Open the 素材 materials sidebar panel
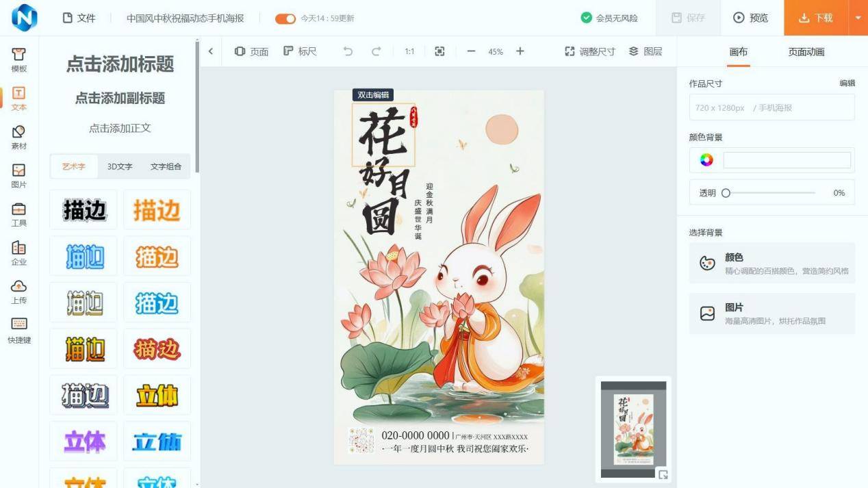 tap(19, 137)
